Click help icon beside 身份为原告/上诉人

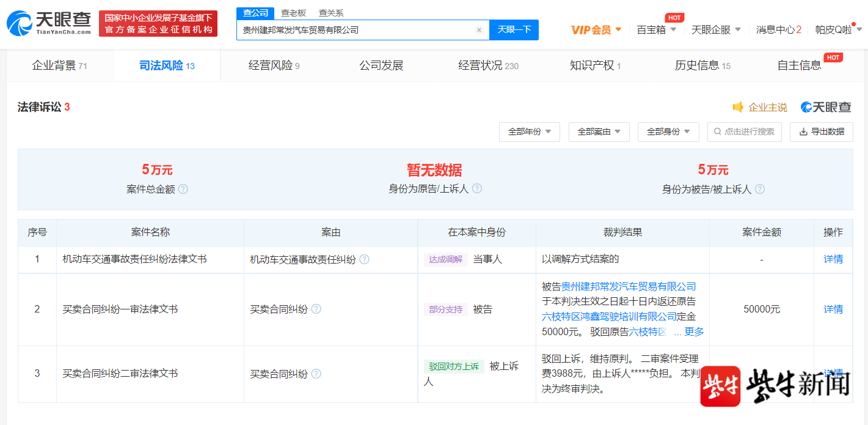click(x=477, y=188)
